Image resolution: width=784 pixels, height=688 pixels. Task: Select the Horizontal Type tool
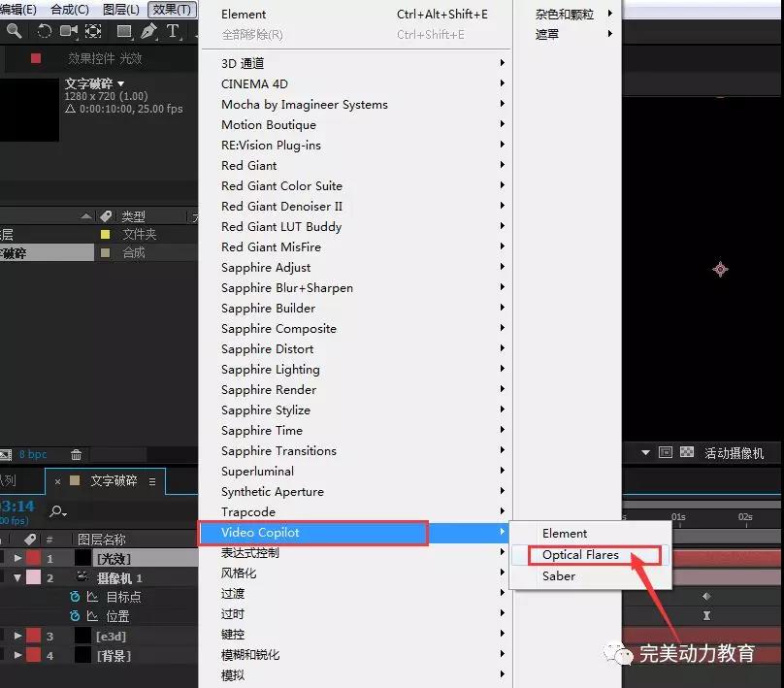173,31
